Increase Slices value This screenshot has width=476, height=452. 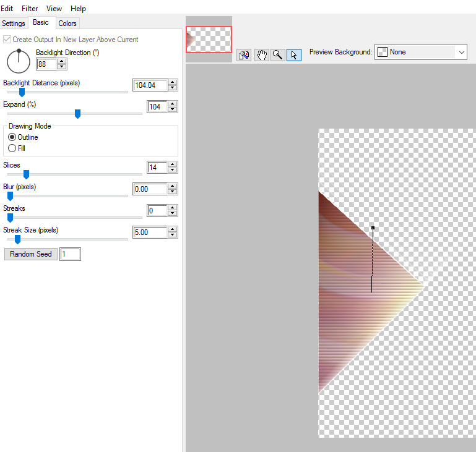[x=173, y=164]
